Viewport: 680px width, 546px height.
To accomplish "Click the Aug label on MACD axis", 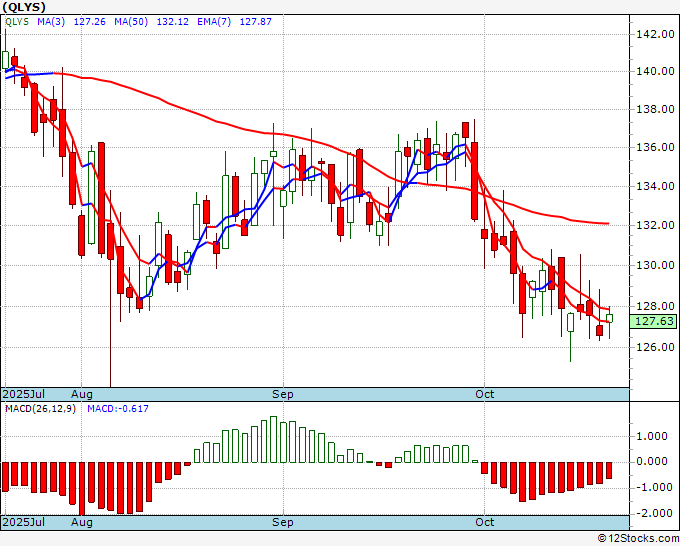I will tap(82, 522).
